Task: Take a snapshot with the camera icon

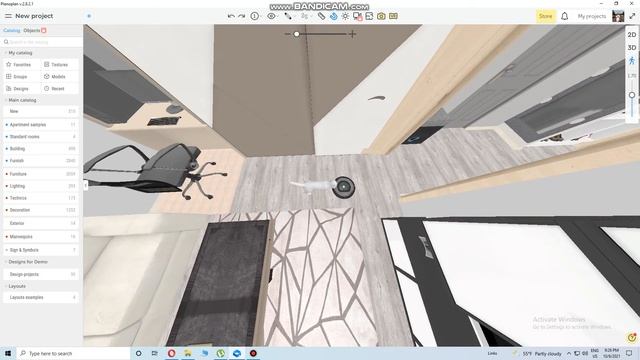Action: click(x=381, y=16)
